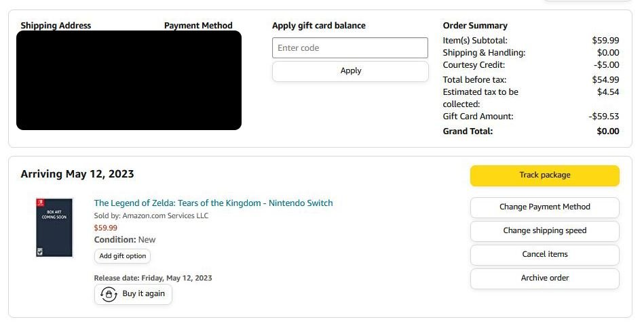Click the Payment Method heading
This screenshot has height=330, width=644.
(198, 26)
